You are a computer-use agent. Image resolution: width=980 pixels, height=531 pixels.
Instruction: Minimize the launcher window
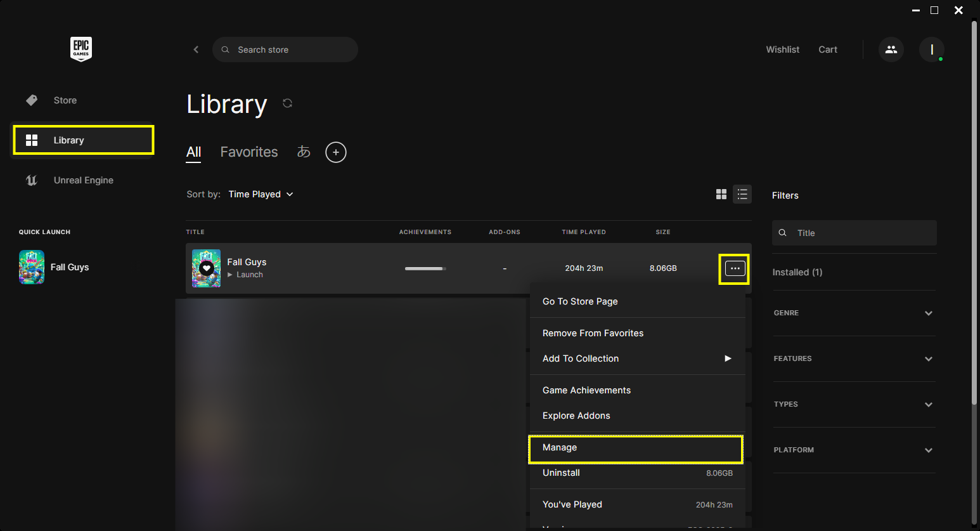(x=916, y=10)
